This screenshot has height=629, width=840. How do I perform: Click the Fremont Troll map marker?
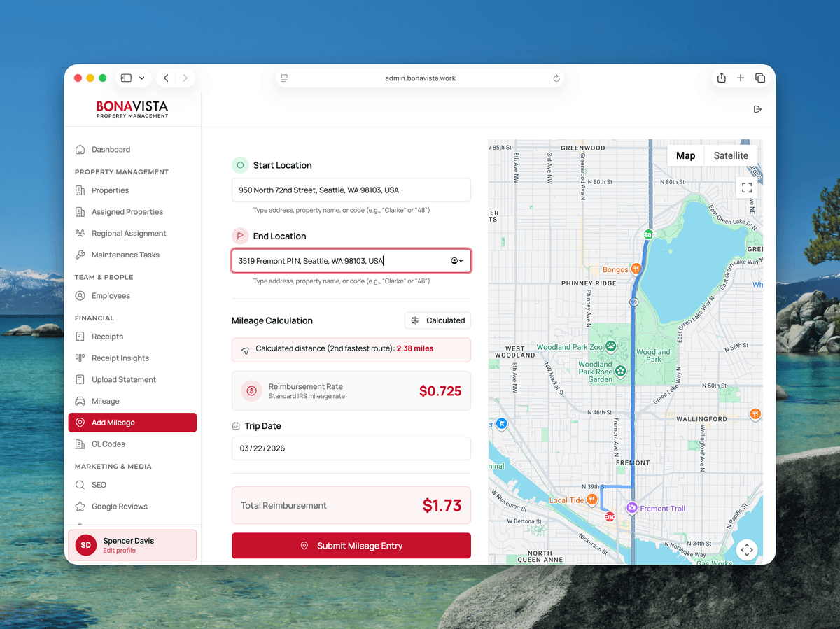(631, 509)
